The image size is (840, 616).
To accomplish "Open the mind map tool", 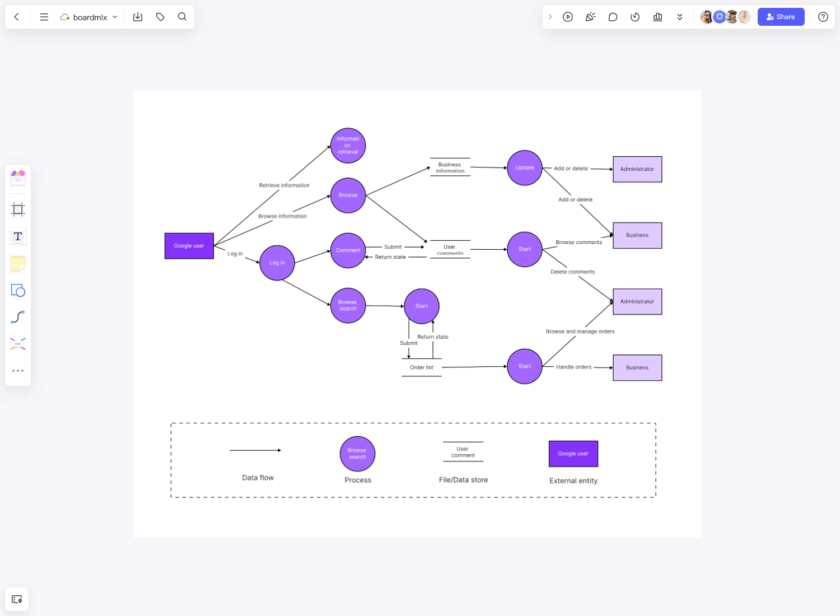I will pyautogui.click(x=17, y=343).
